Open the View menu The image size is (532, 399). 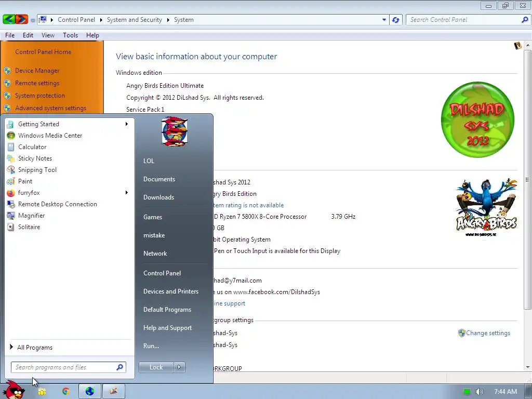(x=48, y=35)
